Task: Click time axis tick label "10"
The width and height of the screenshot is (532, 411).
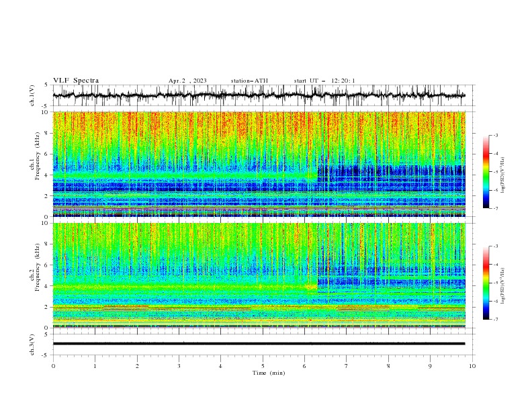Action: (x=472, y=366)
